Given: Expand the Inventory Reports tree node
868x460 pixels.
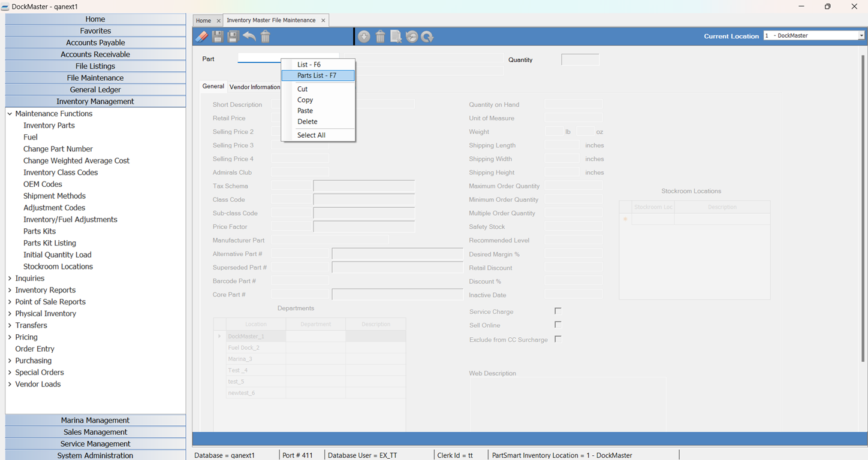Looking at the screenshot, I should click(x=10, y=290).
